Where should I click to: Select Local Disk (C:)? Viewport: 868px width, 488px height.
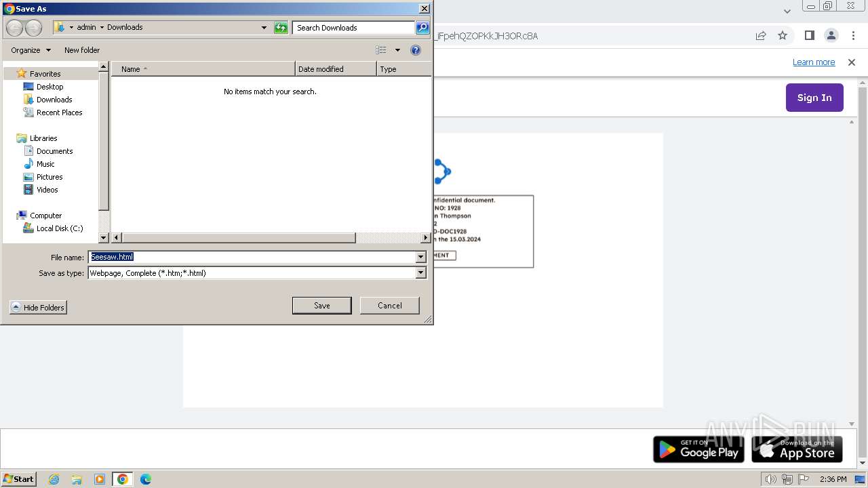click(60, 228)
